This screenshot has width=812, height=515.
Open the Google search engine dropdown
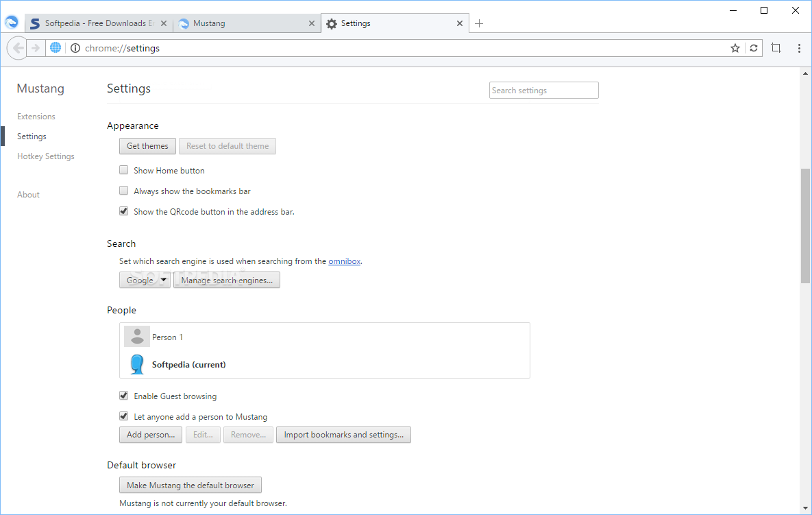click(145, 280)
